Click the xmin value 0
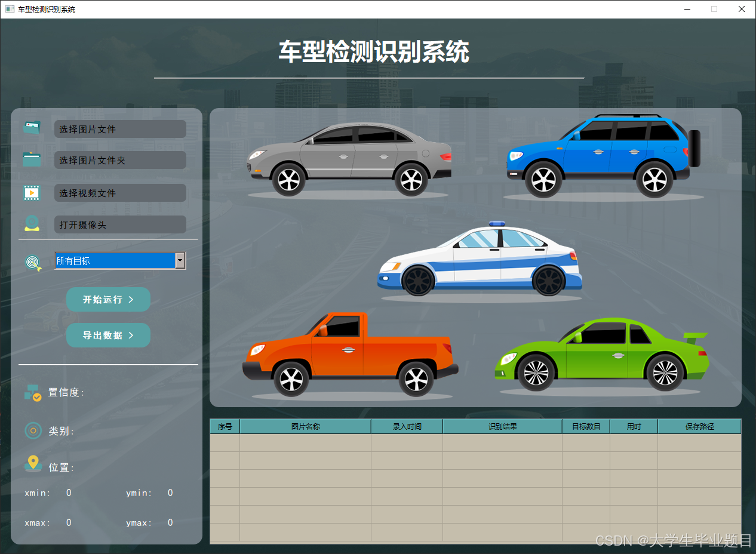This screenshot has height=554, width=756. [69, 493]
